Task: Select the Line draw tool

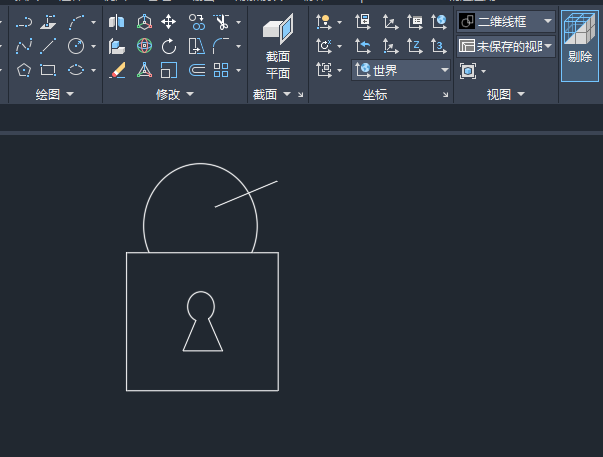Action: [x=48, y=46]
